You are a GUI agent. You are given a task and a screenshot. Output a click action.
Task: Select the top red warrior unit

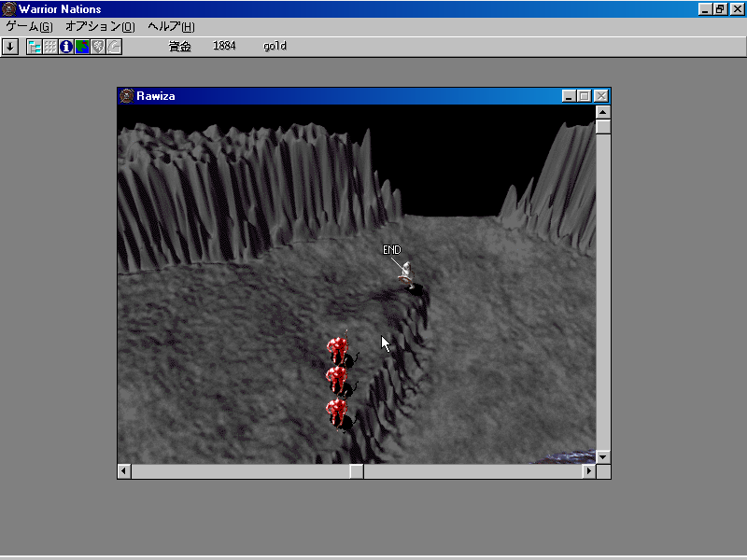[338, 350]
